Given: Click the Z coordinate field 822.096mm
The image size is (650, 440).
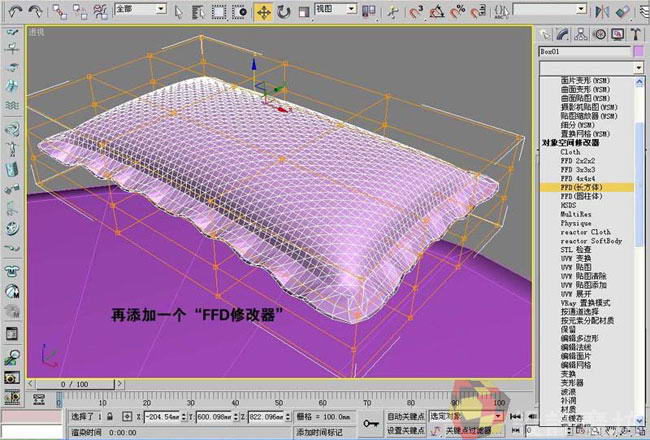Looking at the screenshot, I should pos(266,416).
